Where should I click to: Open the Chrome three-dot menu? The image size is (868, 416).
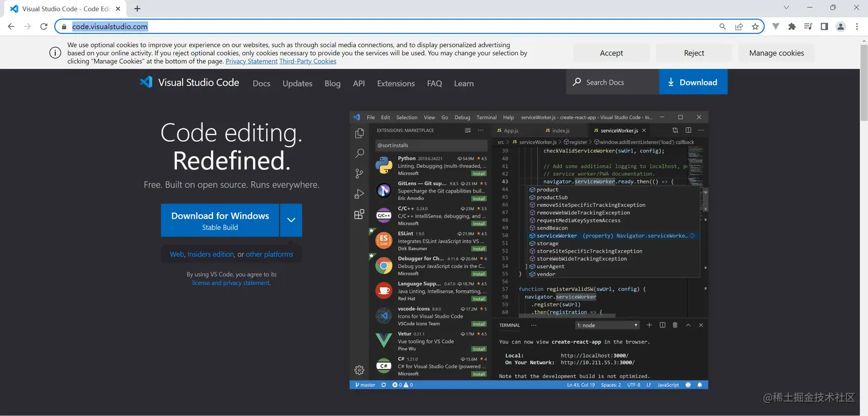[x=857, y=26]
